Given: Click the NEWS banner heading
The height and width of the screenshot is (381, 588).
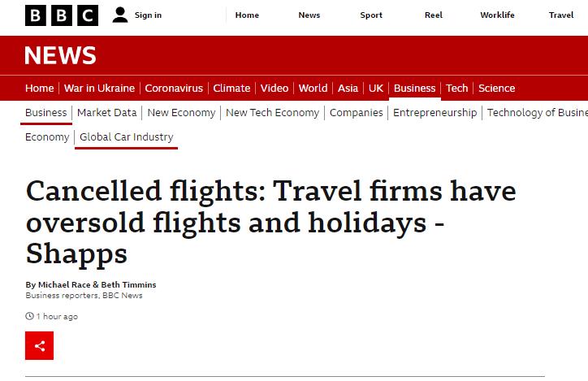Looking at the screenshot, I should (x=60, y=55).
